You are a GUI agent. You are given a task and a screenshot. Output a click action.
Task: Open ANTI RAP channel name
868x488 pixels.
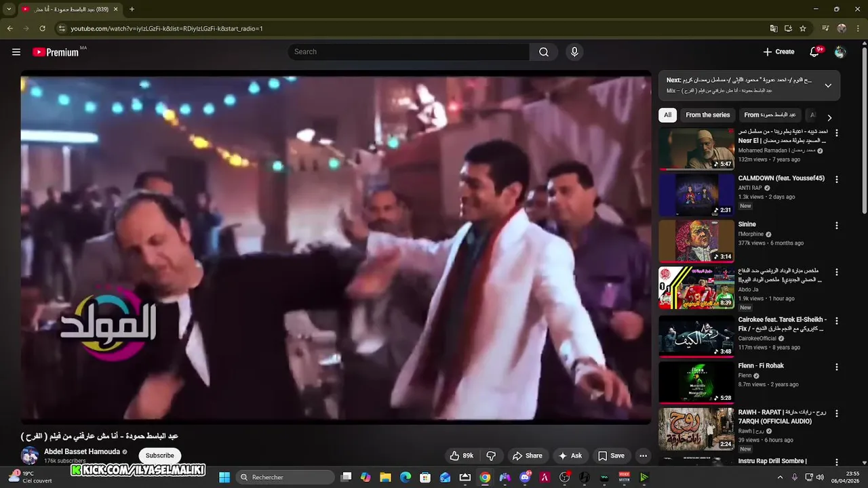[750, 188]
